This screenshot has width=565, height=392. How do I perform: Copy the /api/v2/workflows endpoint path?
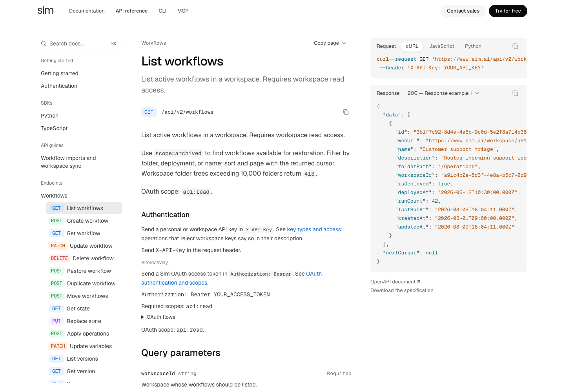346,112
